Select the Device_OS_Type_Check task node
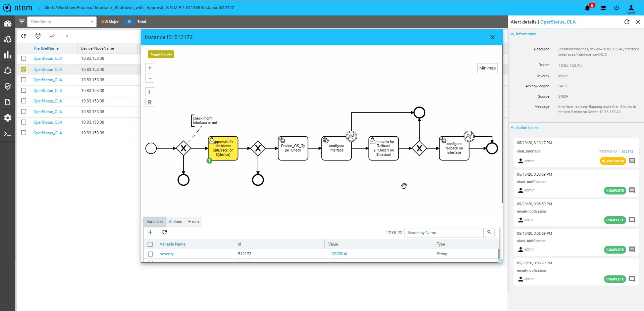The height and width of the screenshot is (311, 644). [293, 148]
